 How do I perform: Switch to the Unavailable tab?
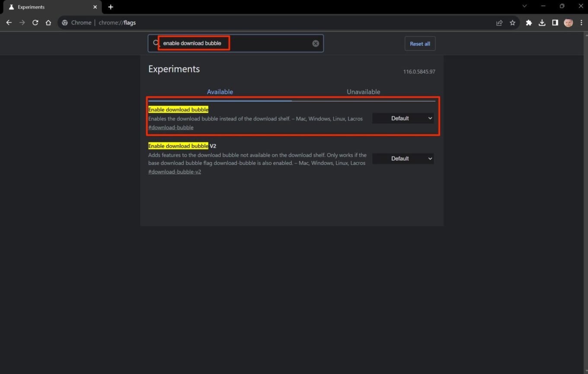(x=363, y=92)
